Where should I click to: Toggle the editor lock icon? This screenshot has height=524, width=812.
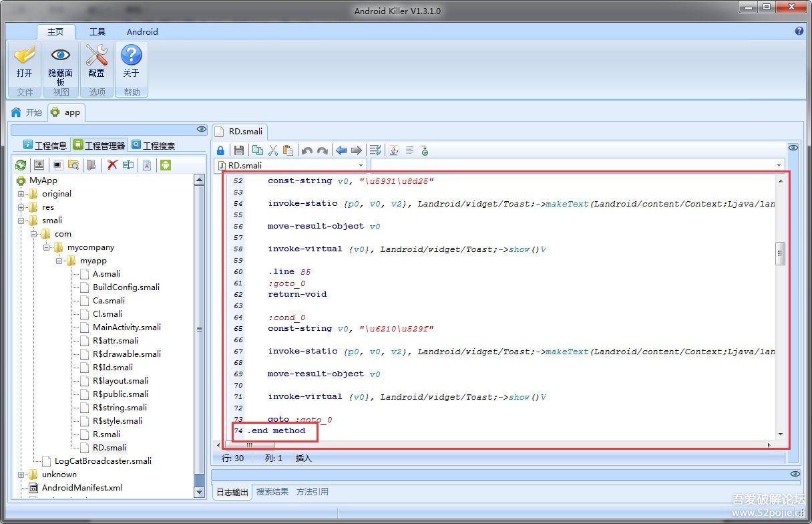click(x=220, y=150)
